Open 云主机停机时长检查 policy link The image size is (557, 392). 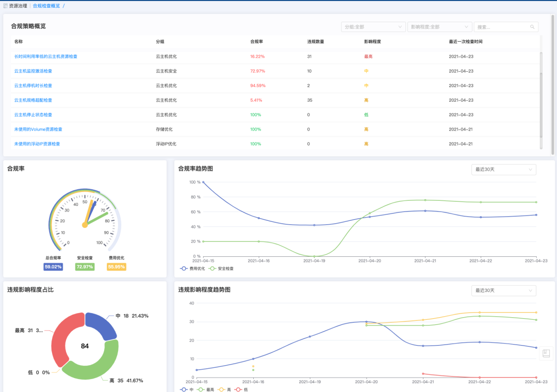33,86
